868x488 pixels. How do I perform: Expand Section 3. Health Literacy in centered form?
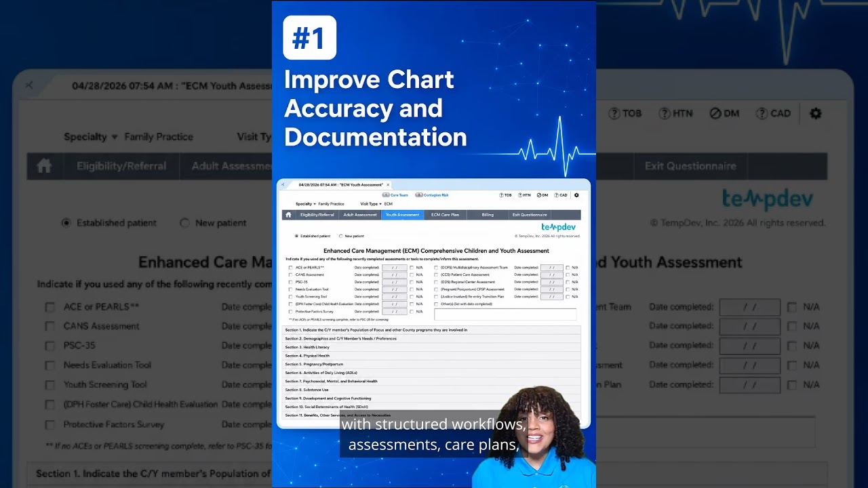(431, 347)
